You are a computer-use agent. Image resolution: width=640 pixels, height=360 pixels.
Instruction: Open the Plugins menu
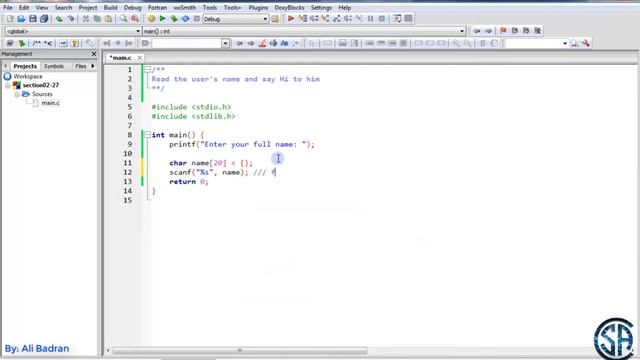pyautogui.click(x=258, y=7)
